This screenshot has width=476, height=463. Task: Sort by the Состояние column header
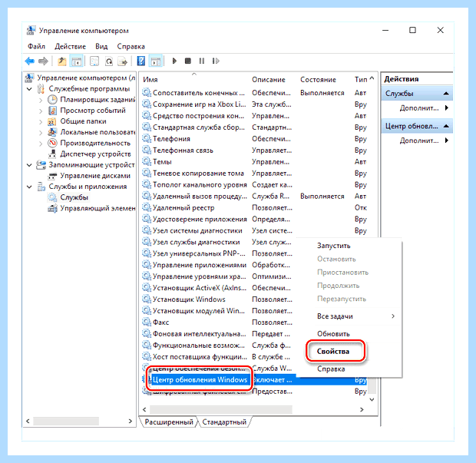tap(318, 80)
